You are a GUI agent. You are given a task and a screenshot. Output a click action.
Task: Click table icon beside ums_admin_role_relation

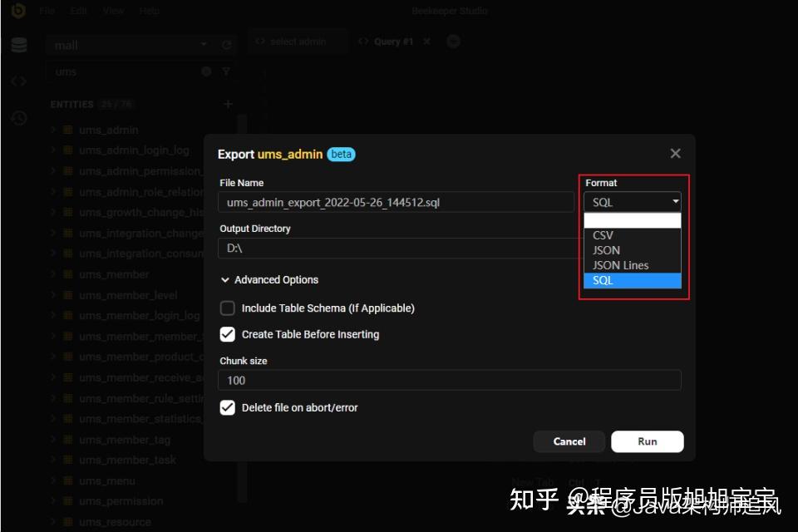[x=67, y=192]
